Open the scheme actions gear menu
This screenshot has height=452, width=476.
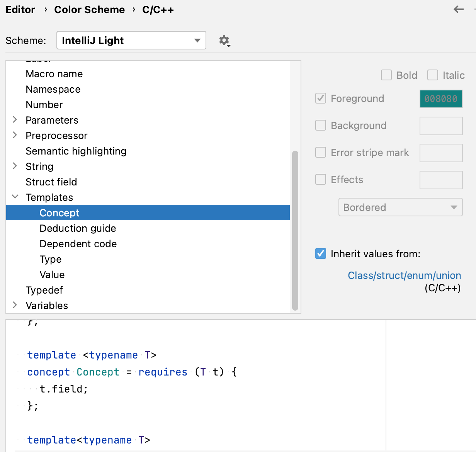224,40
